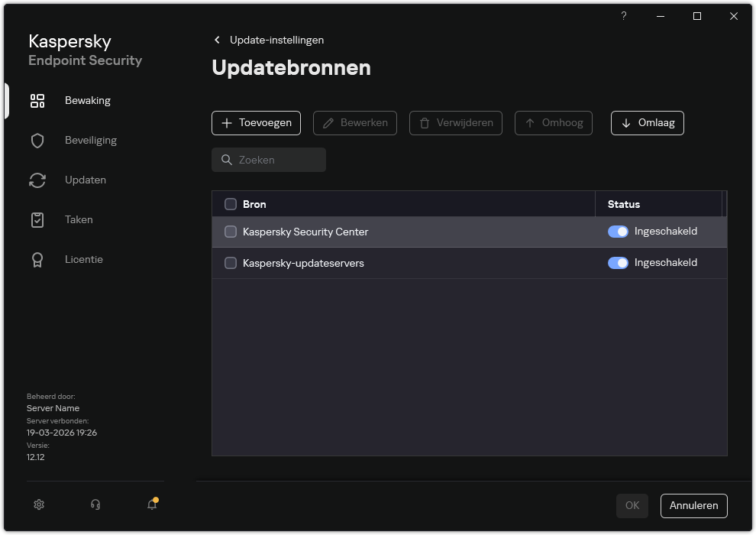Toggle off Kaspersky-updateservers
The height and width of the screenshot is (535, 756).
click(x=618, y=262)
